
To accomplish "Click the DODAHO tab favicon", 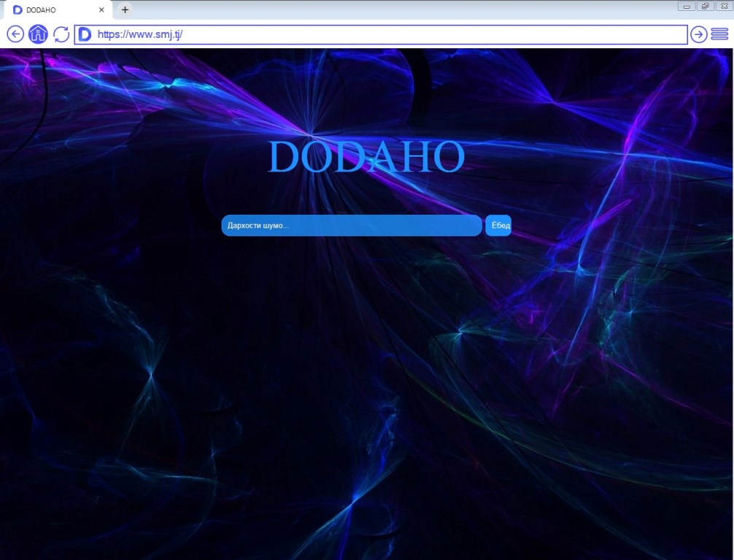I will 17,10.
